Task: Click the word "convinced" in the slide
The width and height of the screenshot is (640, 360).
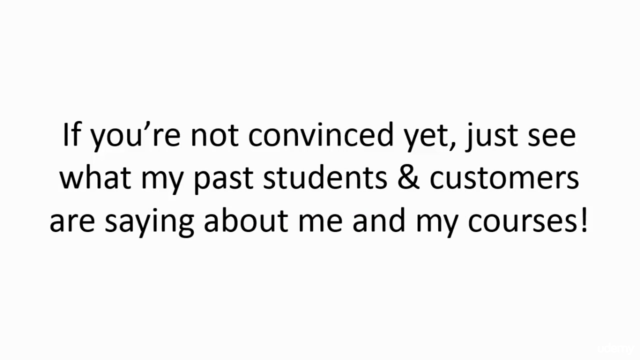Action: pos(321,136)
